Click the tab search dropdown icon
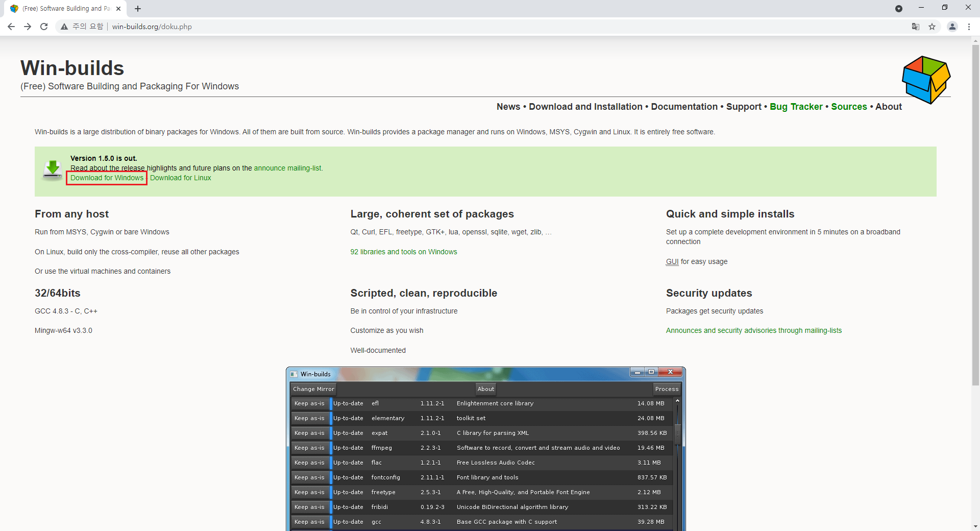 tap(899, 9)
